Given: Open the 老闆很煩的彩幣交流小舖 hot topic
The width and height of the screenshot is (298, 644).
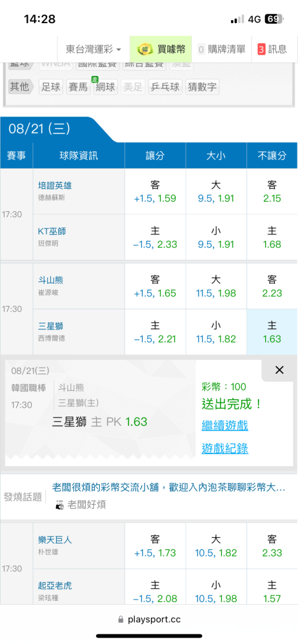Looking at the screenshot, I should 169,488.
